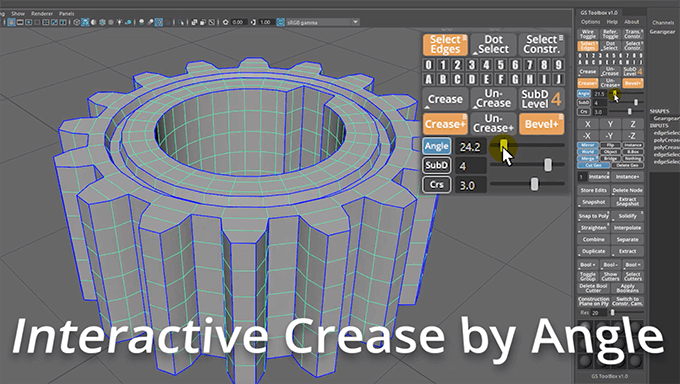
Task: Select the B.Box axis option
Action: click(633, 152)
